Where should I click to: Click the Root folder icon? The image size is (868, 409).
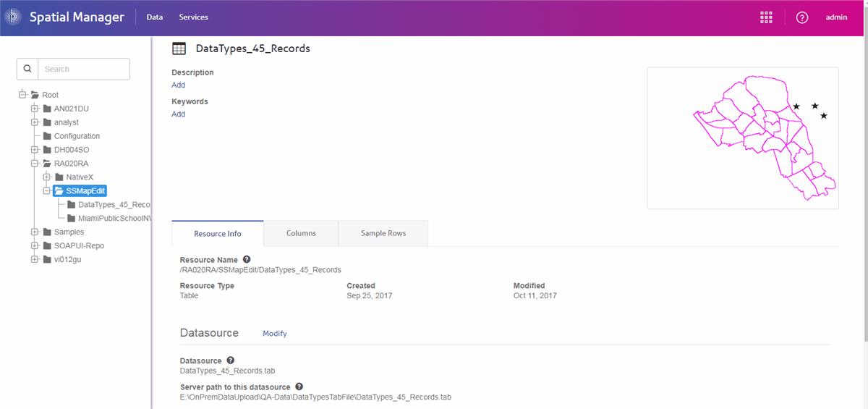[x=34, y=95]
